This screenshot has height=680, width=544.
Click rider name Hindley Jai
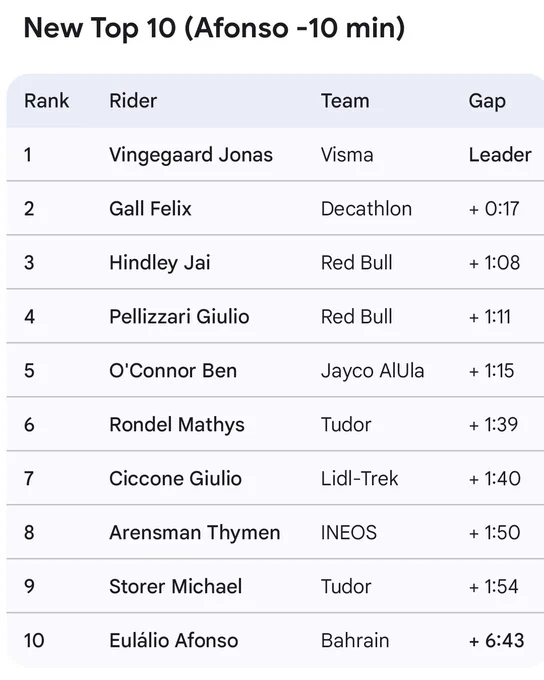pyautogui.click(x=160, y=263)
